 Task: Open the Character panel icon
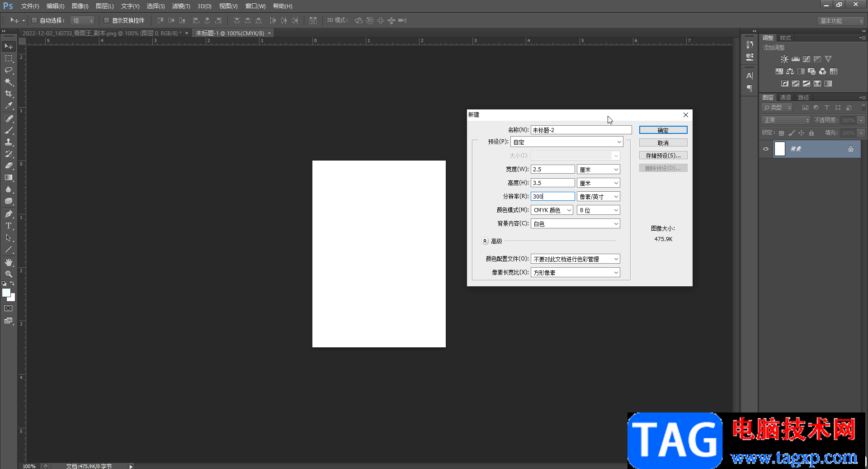coord(750,76)
